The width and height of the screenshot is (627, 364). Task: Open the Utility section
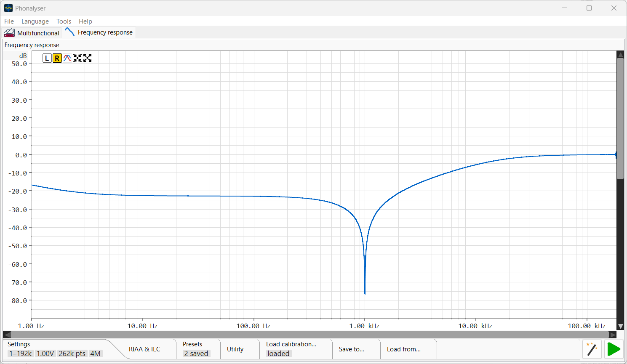tap(235, 349)
